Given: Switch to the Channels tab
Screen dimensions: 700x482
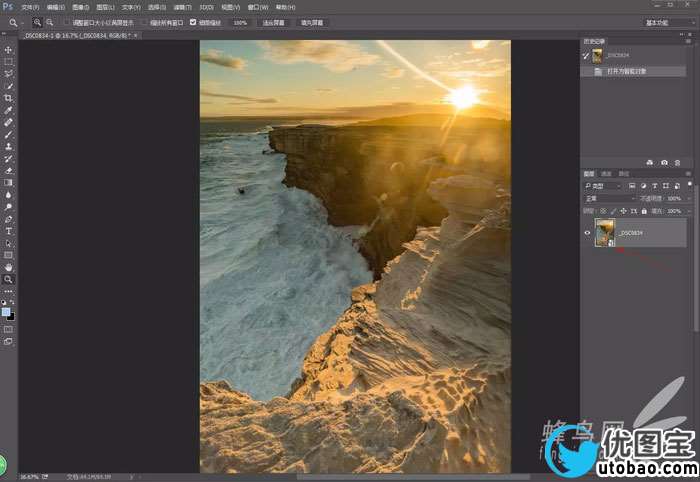Looking at the screenshot, I should click(606, 174).
